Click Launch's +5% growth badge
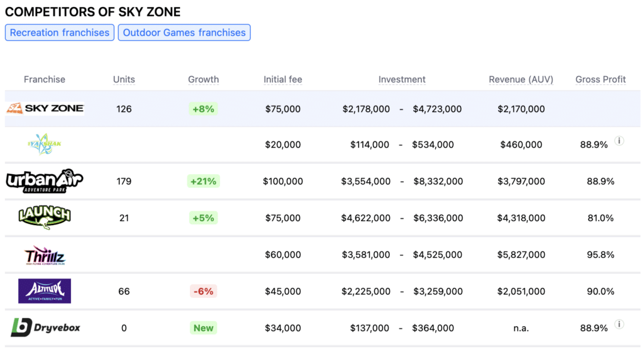This screenshot has height=357, width=644. click(x=203, y=218)
